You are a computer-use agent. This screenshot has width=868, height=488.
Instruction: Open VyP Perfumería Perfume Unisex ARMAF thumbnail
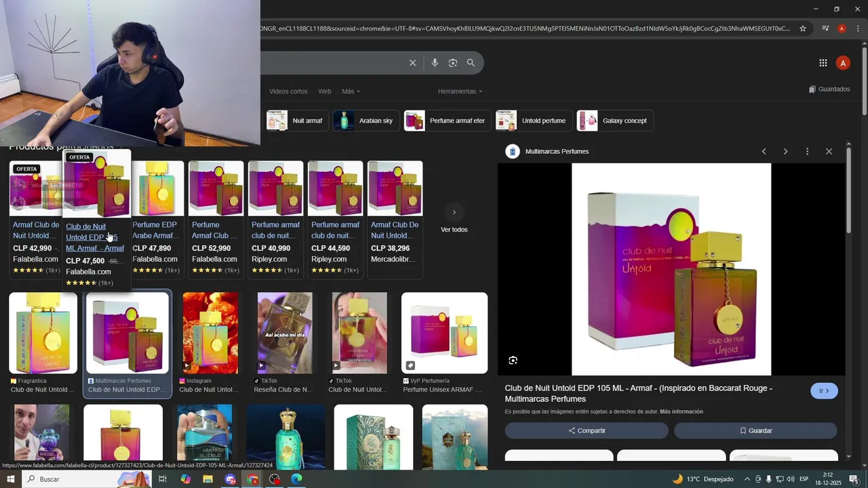pos(444,333)
